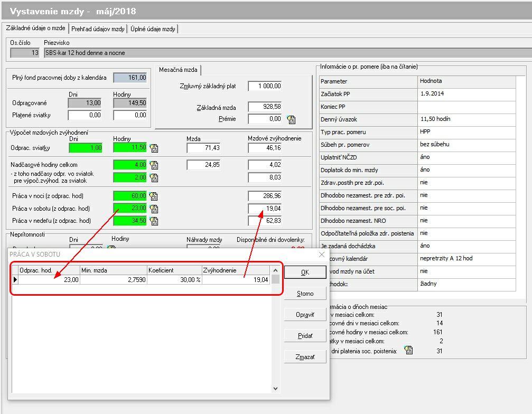Switch to Prehľad údajov mzdy tab

[x=98, y=29]
